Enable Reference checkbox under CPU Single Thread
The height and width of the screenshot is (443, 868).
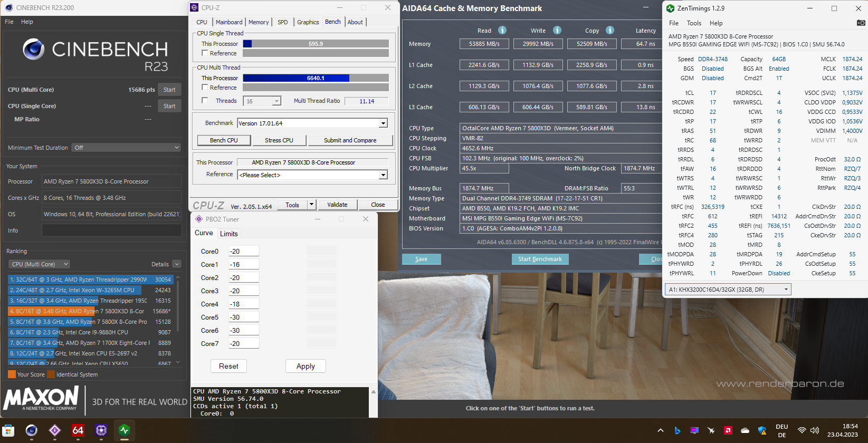[205, 53]
